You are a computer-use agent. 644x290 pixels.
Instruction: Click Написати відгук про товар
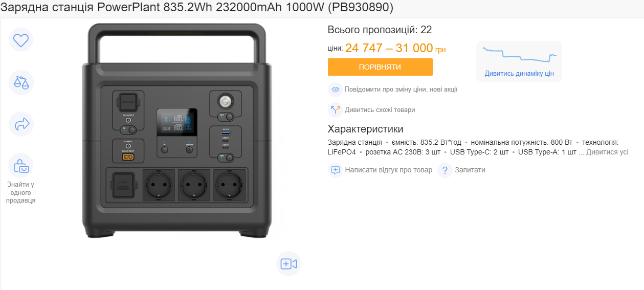388,170
